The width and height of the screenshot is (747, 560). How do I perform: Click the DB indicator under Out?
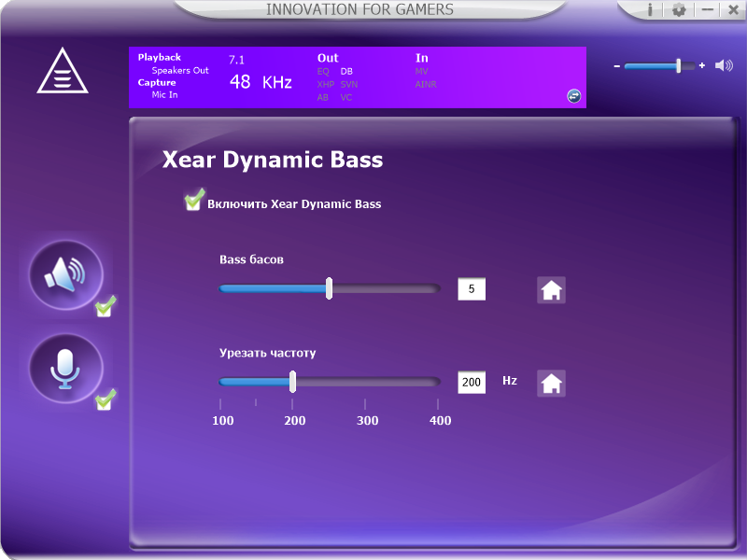[x=346, y=72]
